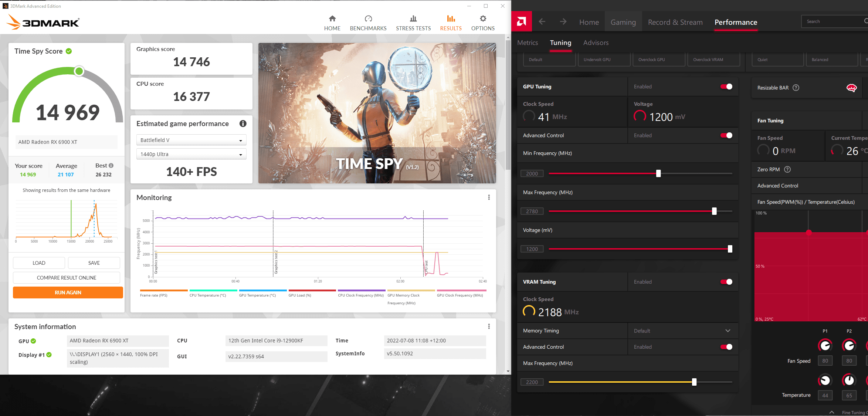Click the P1 fan speed dial knob

(825, 345)
